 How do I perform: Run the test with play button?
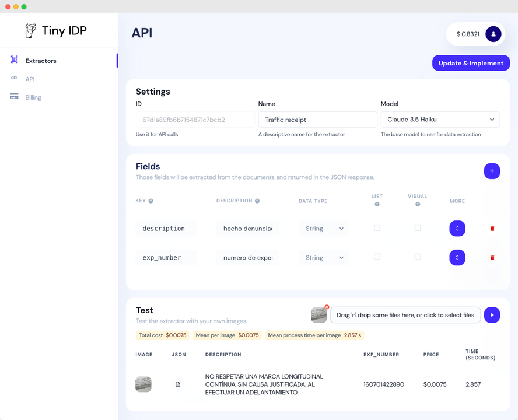pyautogui.click(x=492, y=315)
